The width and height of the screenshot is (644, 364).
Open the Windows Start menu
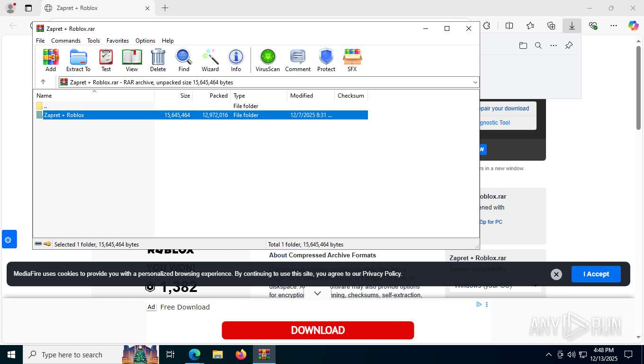(x=11, y=355)
